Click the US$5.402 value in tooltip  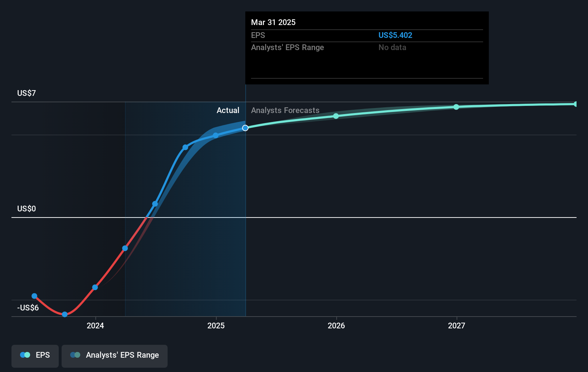395,35
